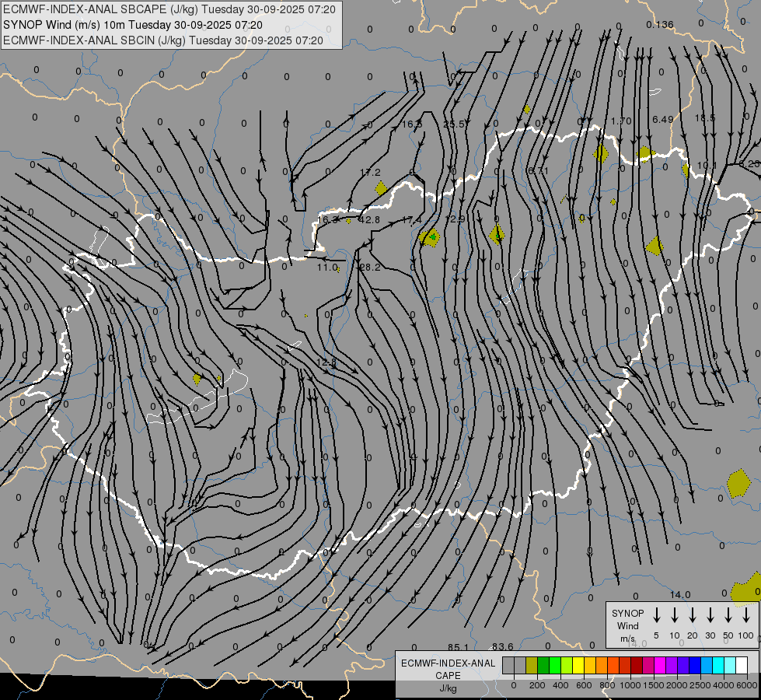Click the '600' tick label on CAPE legend

pos(584,685)
